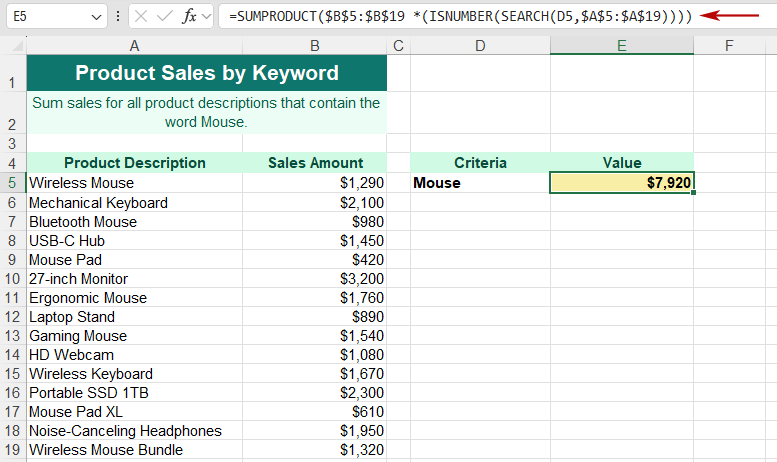Select the $1,760 sales cell
Viewport: 777px width, 462px height.
[315, 298]
